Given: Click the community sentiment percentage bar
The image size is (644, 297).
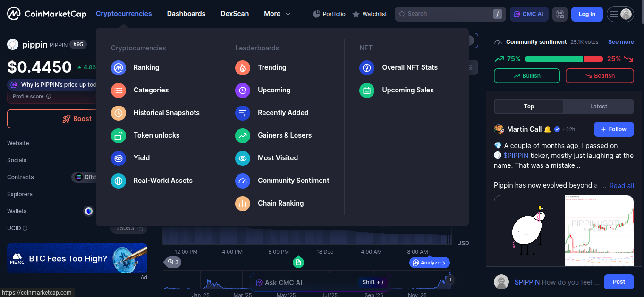Looking at the screenshot, I should tap(564, 59).
